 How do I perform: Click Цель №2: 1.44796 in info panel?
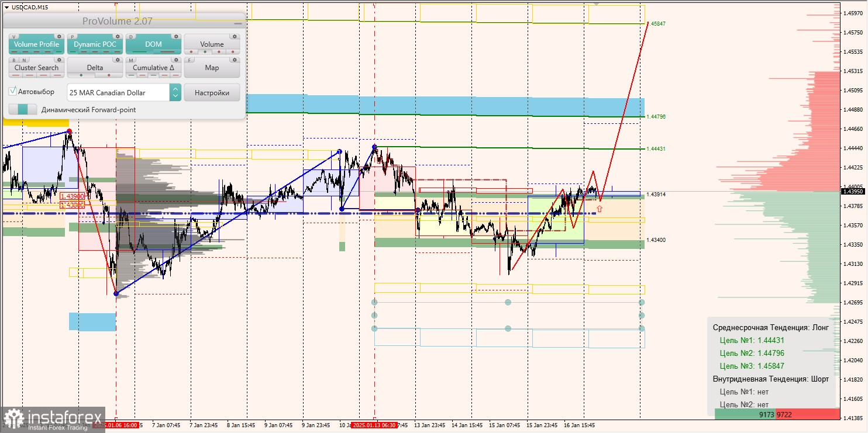[x=752, y=354]
